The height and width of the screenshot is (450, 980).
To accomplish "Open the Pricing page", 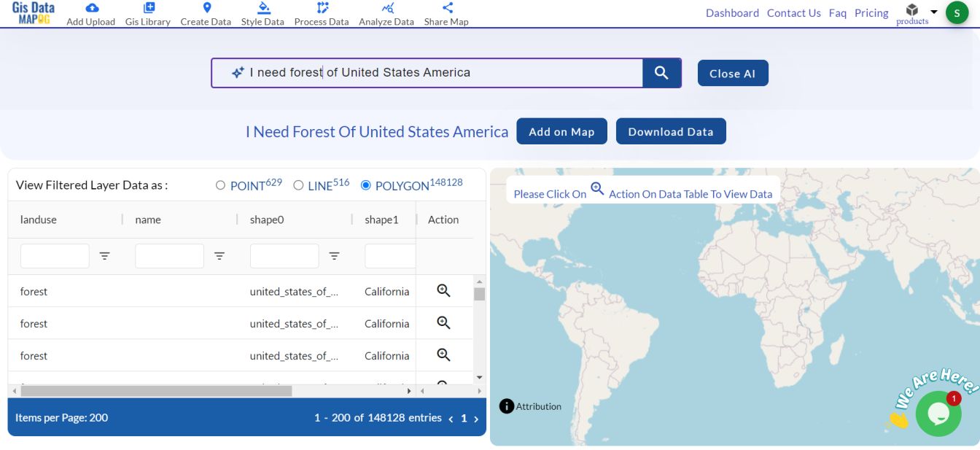I will (871, 12).
